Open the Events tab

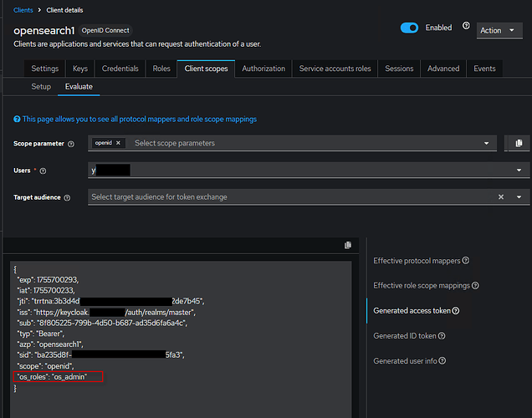pyautogui.click(x=484, y=69)
